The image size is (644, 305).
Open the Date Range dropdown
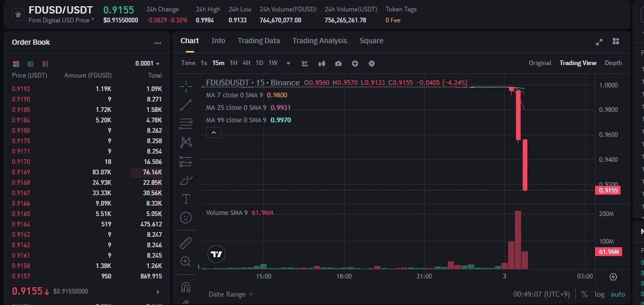231,294
